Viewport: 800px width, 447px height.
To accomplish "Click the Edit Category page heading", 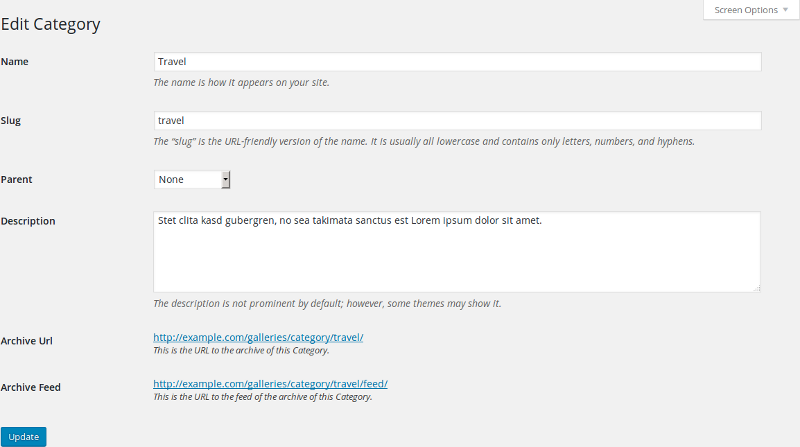I will (51, 24).
